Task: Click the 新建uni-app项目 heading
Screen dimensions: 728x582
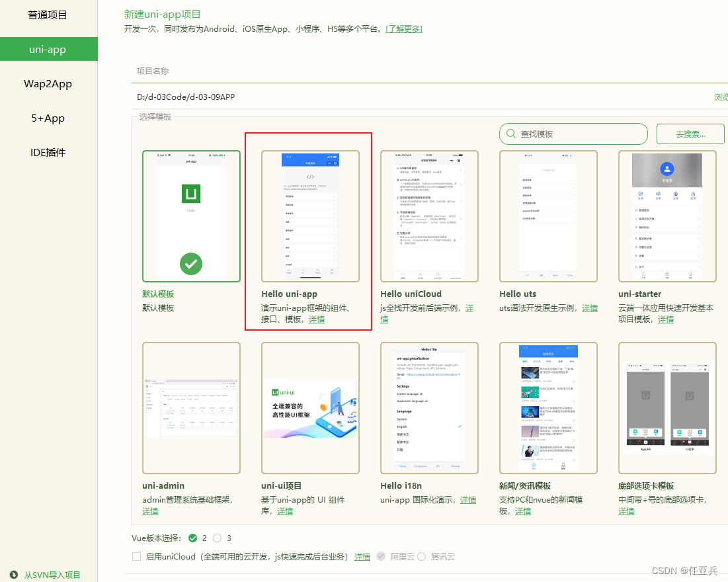Action: click(x=163, y=15)
